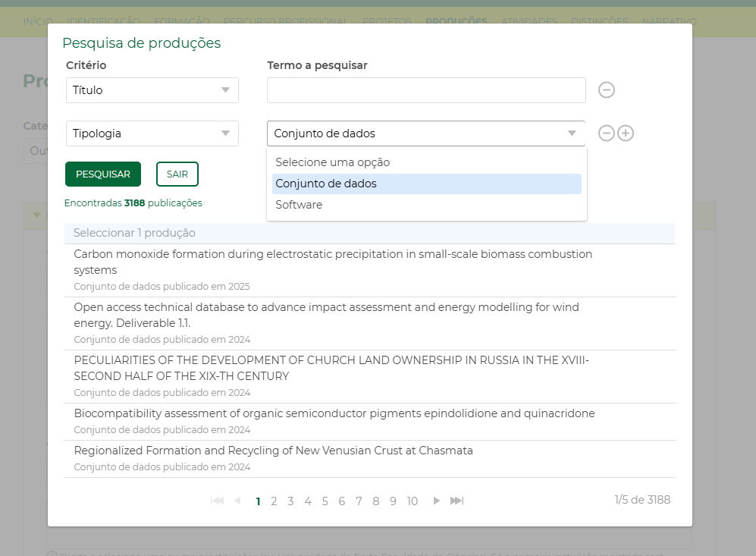The image size is (756, 556).
Task: Add a new search criterion row
Action: pos(626,133)
